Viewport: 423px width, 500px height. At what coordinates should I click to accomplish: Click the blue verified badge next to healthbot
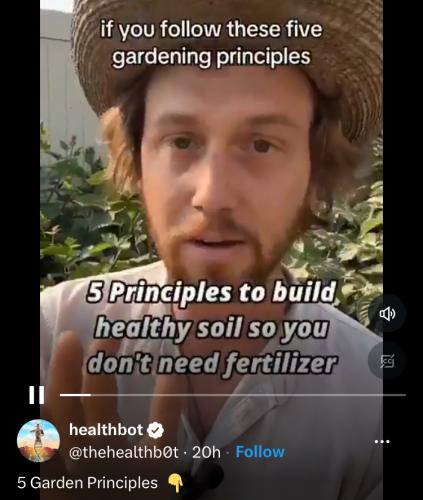point(155,430)
